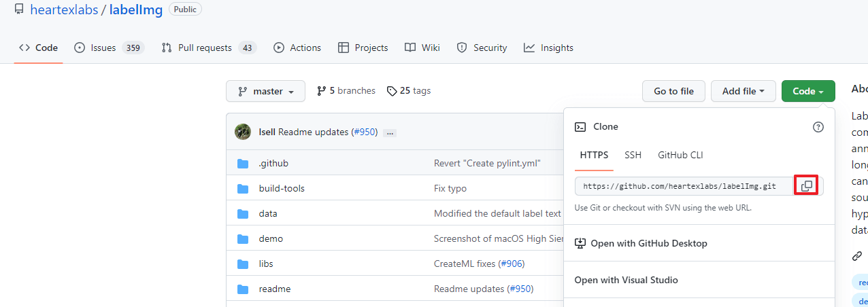Screen dimensions: 868x307
Task: Open the Insights tab
Action: [548, 48]
